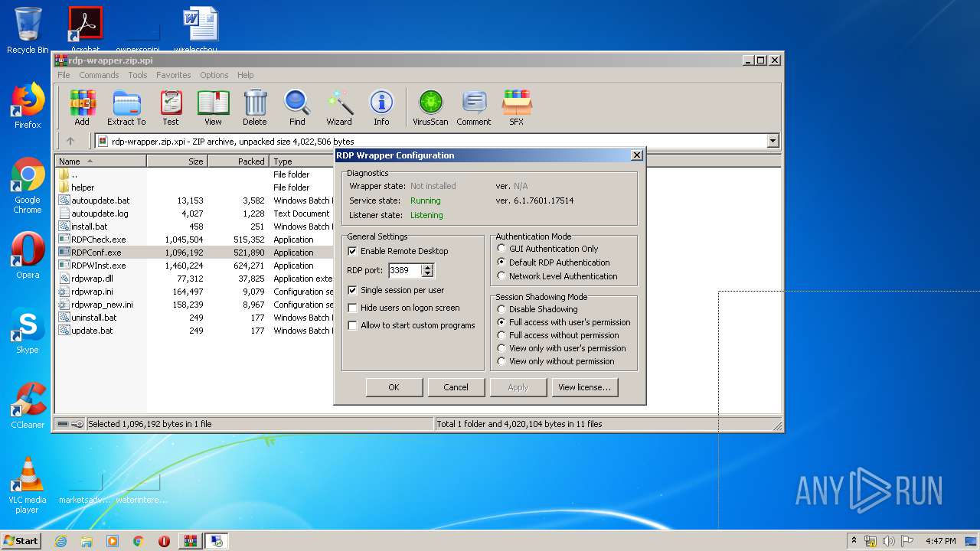Select View only with user's permission
980x551 pixels.
[501, 348]
